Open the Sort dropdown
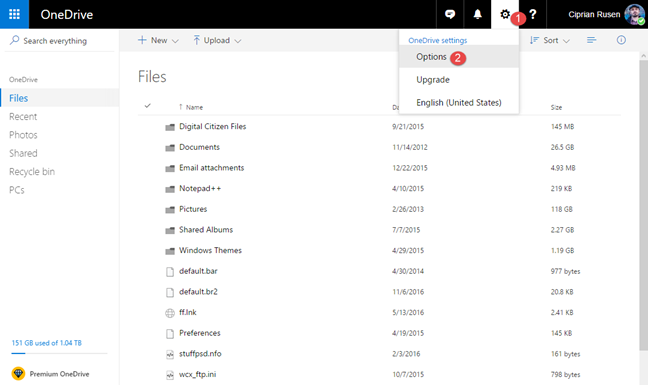The width and height of the screenshot is (648, 385). (x=550, y=40)
